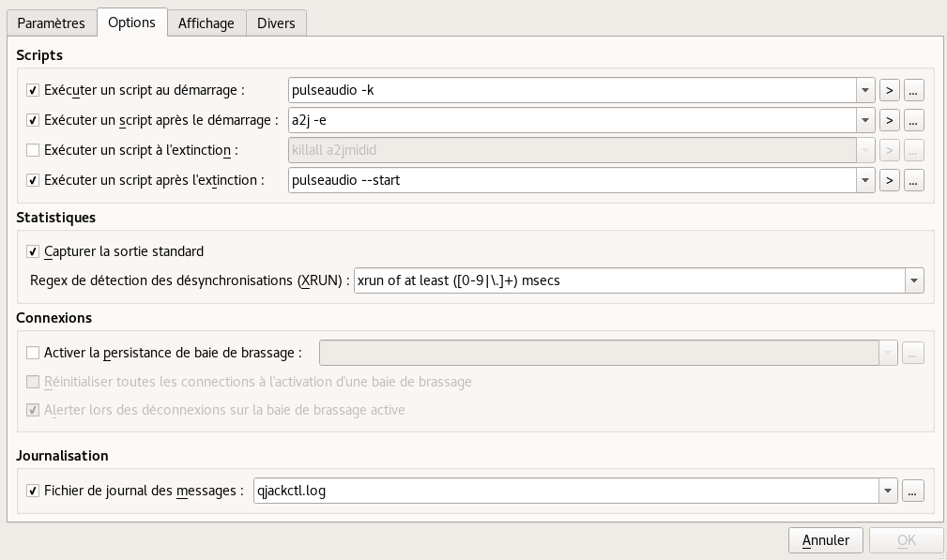Switch to the Paramètres tab

(x=51, y=23)
